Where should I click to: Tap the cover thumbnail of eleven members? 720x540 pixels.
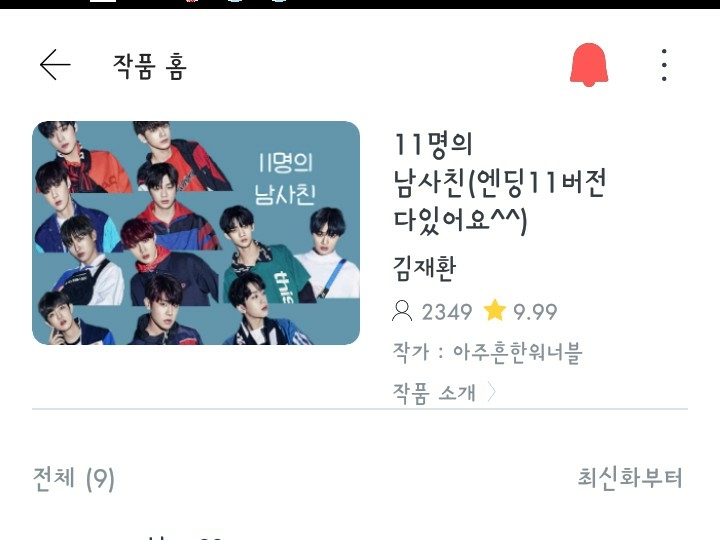point(196,233)
